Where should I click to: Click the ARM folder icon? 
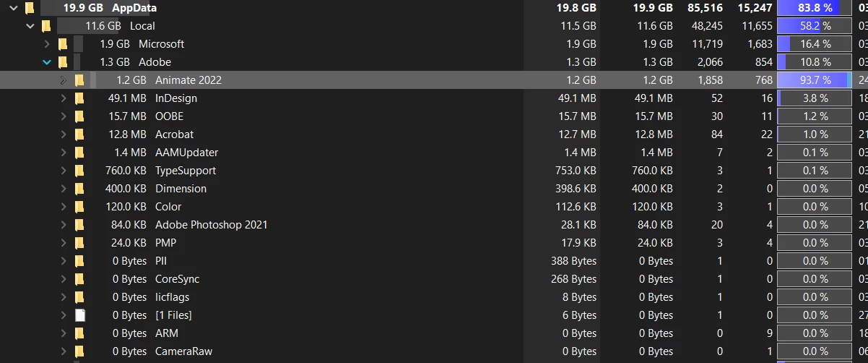click(79, 333)
